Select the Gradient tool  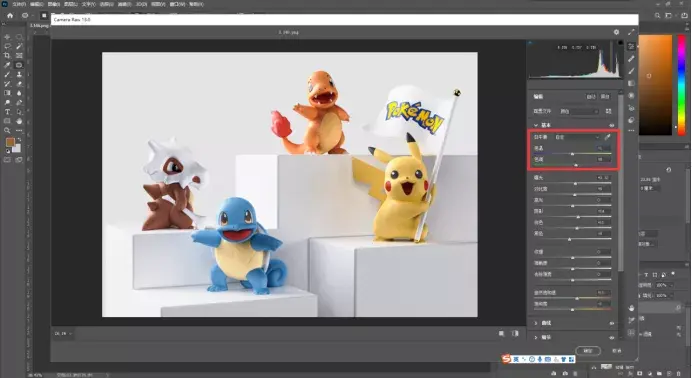coord(7,93)
